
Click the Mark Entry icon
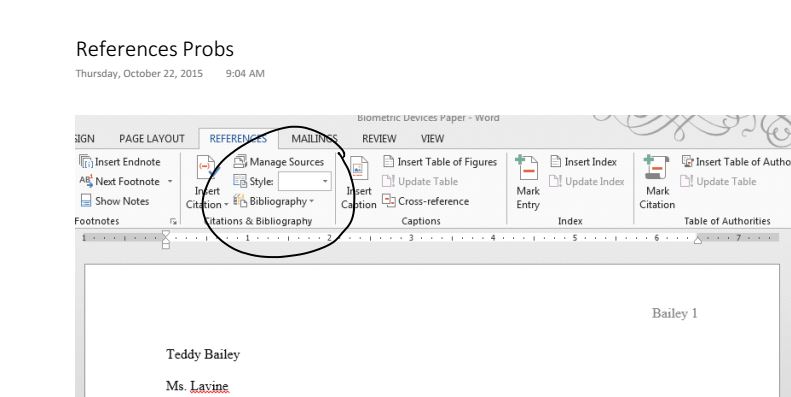pos(527,167)
